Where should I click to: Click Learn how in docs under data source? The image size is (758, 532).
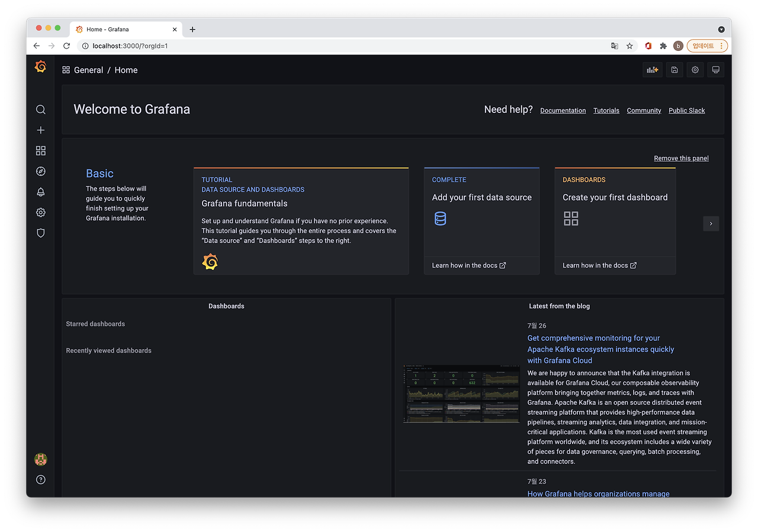tap(469, 265)
